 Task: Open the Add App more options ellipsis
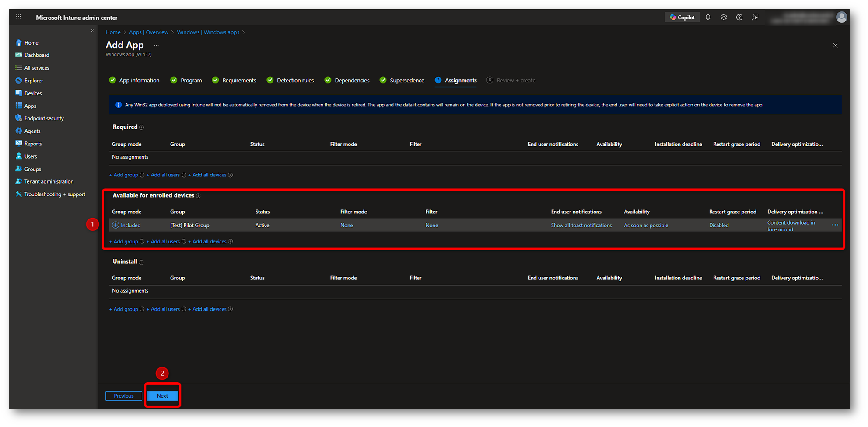pos(156,46)
